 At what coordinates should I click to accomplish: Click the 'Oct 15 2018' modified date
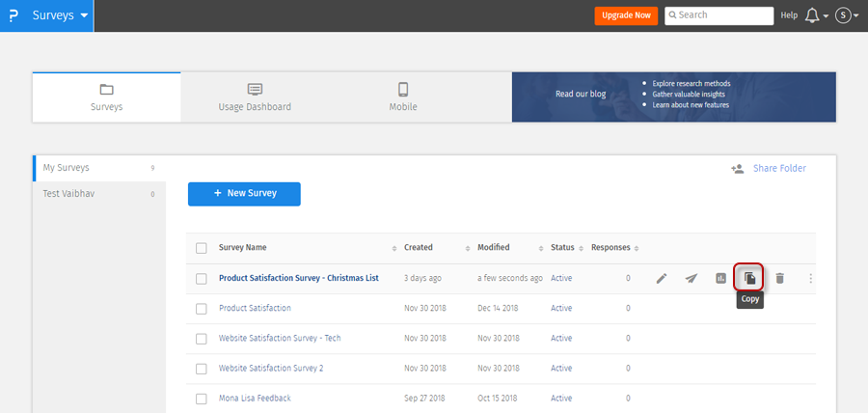[x=498, y=399]
